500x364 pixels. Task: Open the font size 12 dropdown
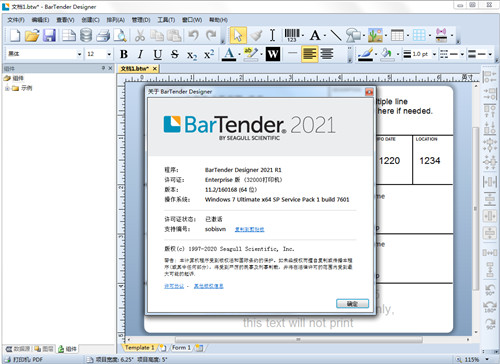click(109, 54)
